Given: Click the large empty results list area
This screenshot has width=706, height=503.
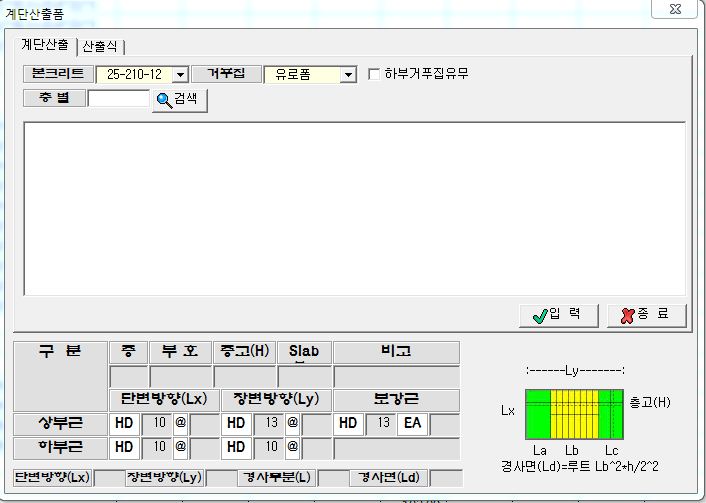Looking at the screenshot, I should click(x=354, y=208).
